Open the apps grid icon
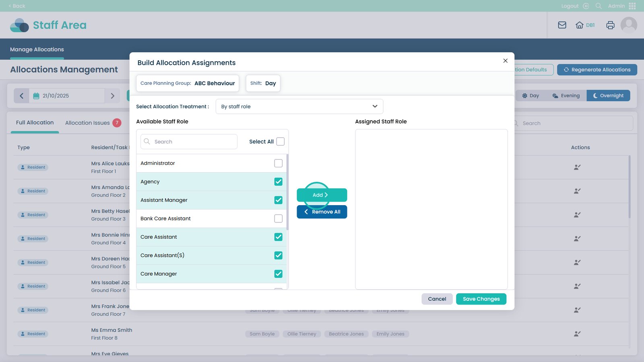 click(632, 6)
